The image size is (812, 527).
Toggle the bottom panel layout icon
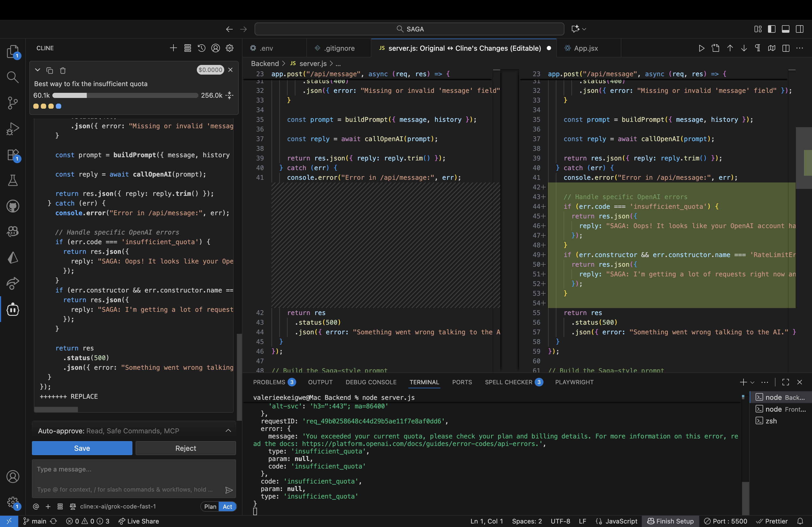pos(785,29)
